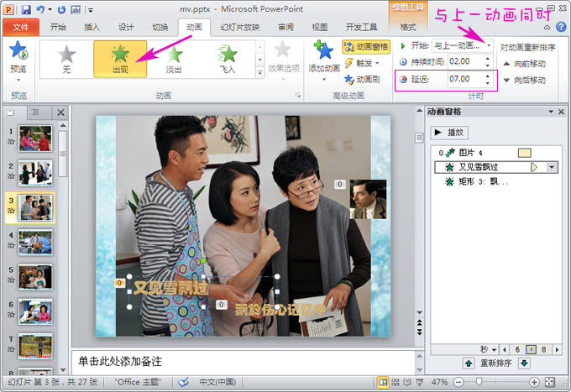Open the 文件 File tab
Image resolution: width=571 pixels, height=392 pixels.
(x=20, y=28)
